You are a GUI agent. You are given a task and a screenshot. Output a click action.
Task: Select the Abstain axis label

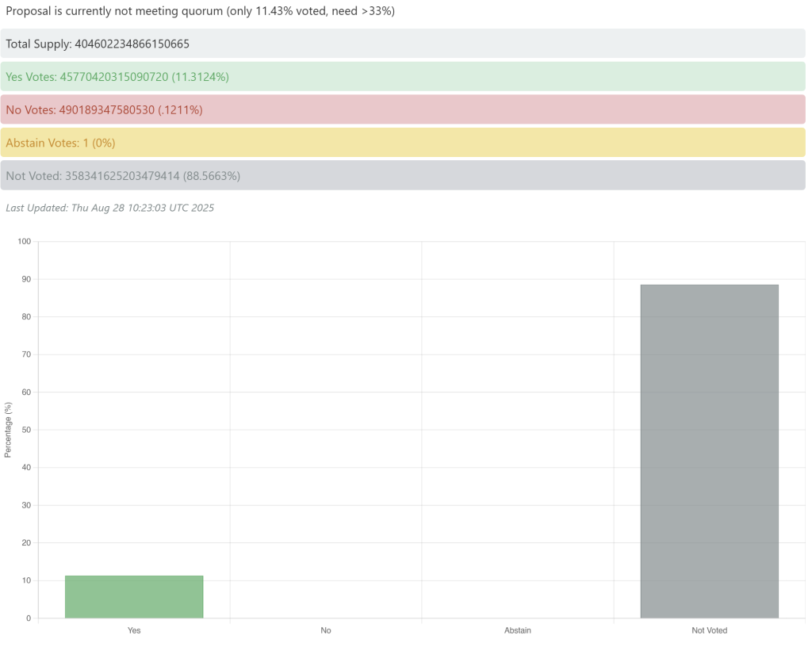[x=518, y=630]
